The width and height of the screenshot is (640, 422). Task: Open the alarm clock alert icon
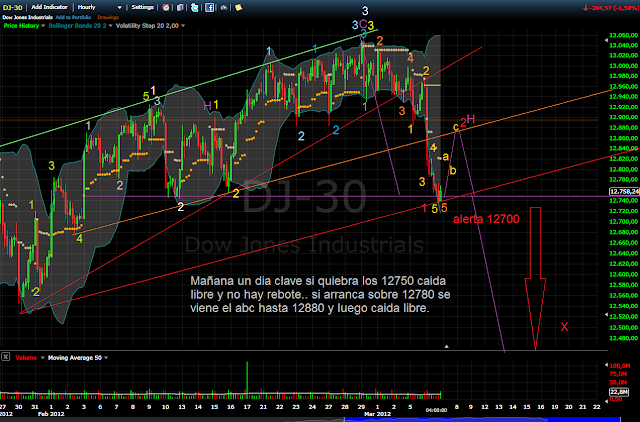(166, 7)
